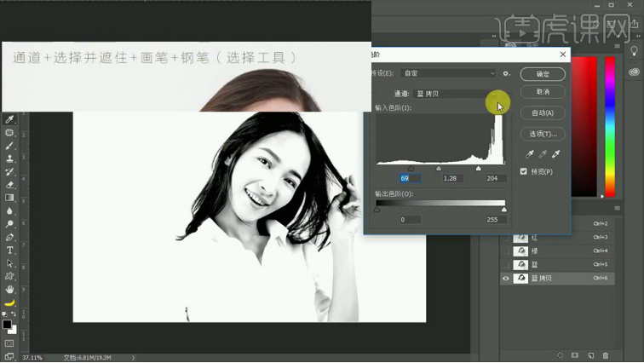Click 取消 to cancel Levels
Image resolution: width=644 pixels, height=363 pixels.
point(543,92)
